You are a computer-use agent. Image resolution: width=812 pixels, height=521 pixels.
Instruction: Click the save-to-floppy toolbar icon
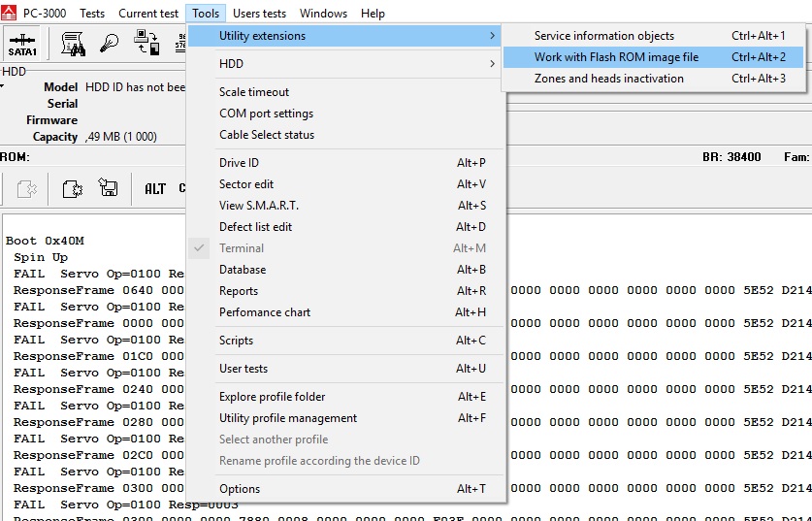108,187
